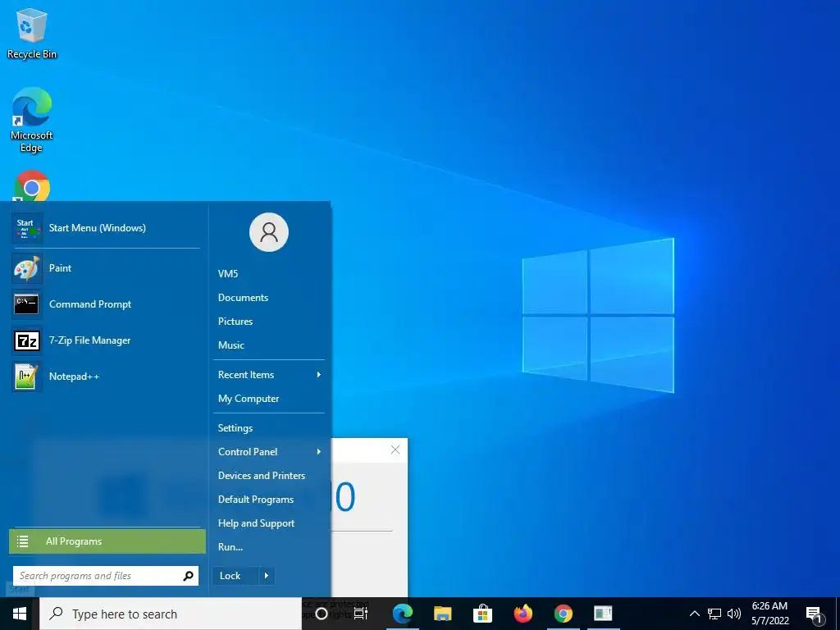Open Microsoft Store from the taskbar
This screenshot has height=630, width=840.
click(x=482, y=614)
